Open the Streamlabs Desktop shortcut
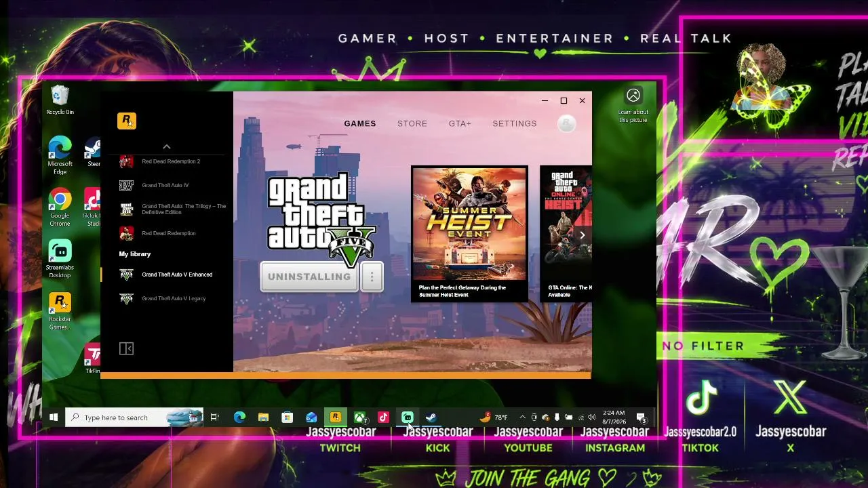 [x=60, y=259]
